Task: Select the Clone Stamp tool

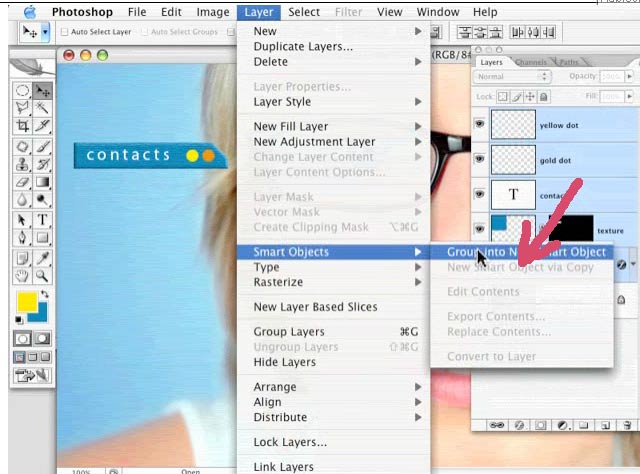Action: point(22,164)
